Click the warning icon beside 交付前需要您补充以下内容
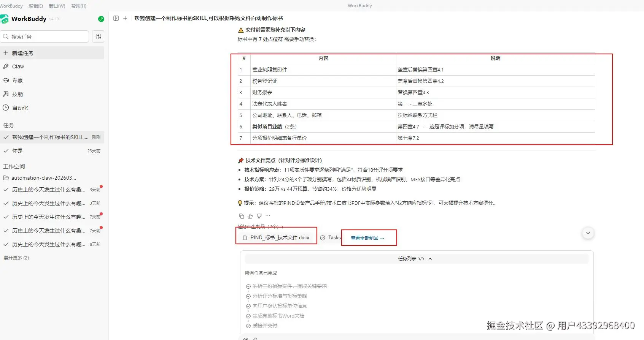 click(240, 30)
